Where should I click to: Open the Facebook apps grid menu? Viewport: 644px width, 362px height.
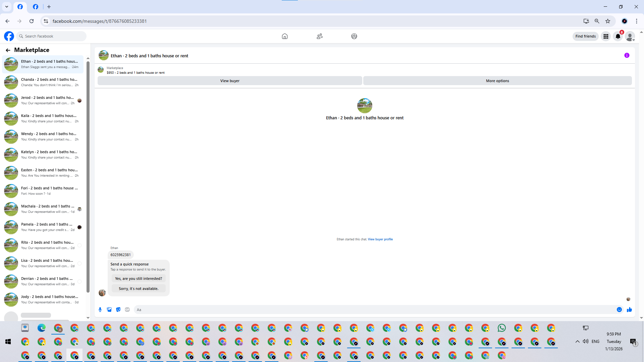(x=606, y=37)
